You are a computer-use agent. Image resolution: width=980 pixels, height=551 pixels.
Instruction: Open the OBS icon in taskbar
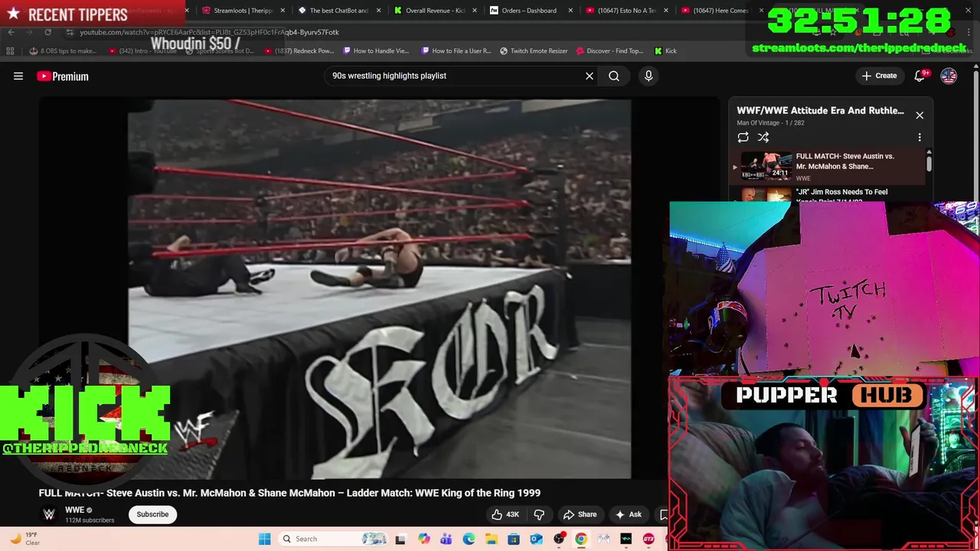(559, 539)
